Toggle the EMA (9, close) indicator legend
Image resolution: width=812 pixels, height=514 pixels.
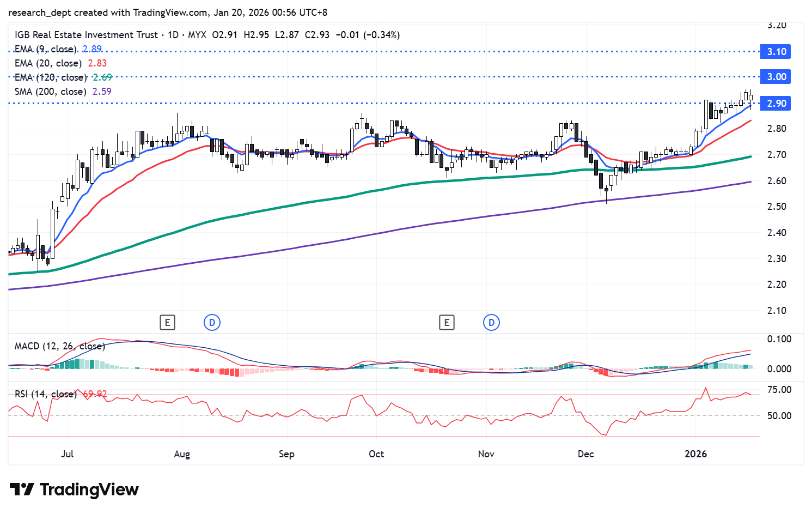[47, 49]
